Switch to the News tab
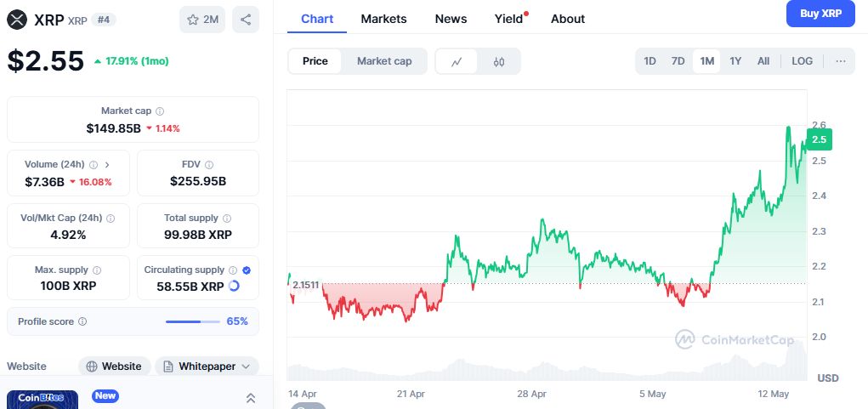This screenshot has height=409, width=868. coord(451,19)
